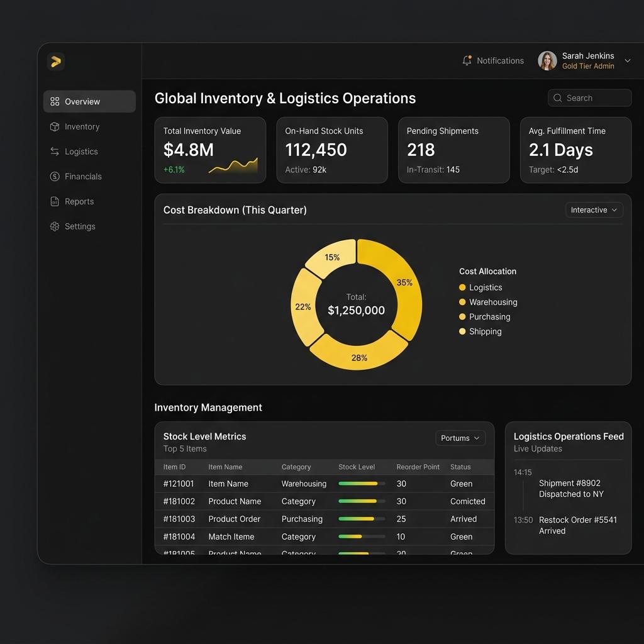Click the Gold Tier Admin label

[588, 66]
